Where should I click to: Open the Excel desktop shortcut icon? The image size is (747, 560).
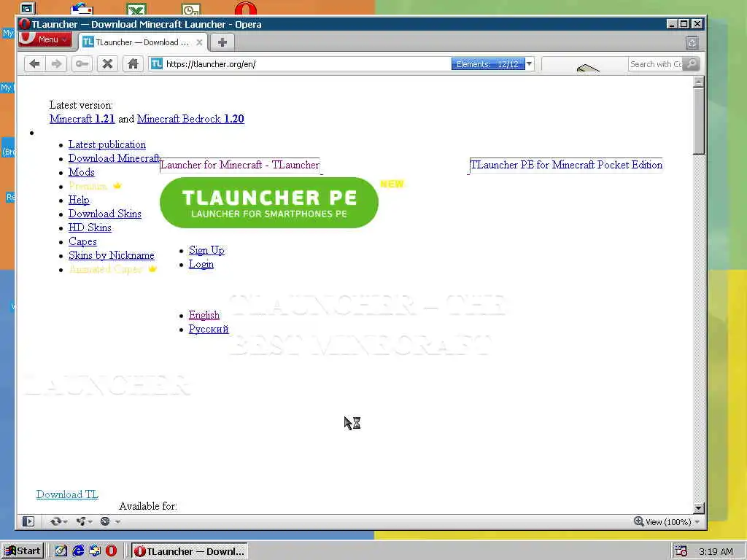[x=136, y=9]
